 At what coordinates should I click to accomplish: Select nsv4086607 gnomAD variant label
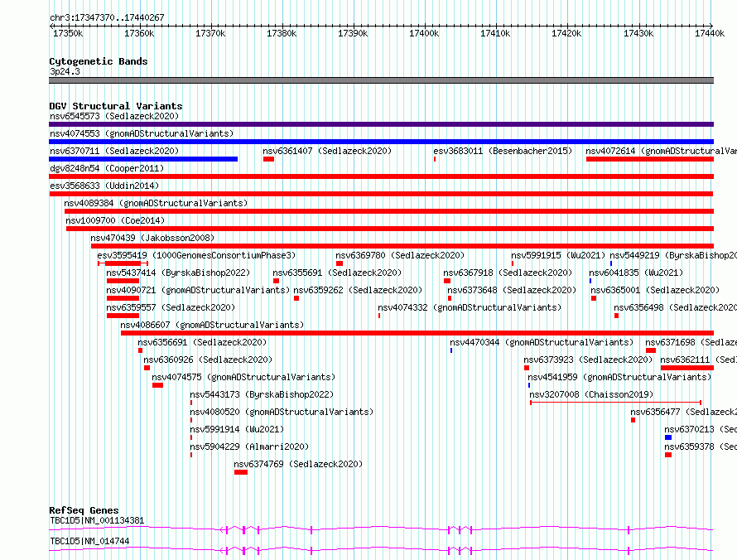tap(212, 325)
